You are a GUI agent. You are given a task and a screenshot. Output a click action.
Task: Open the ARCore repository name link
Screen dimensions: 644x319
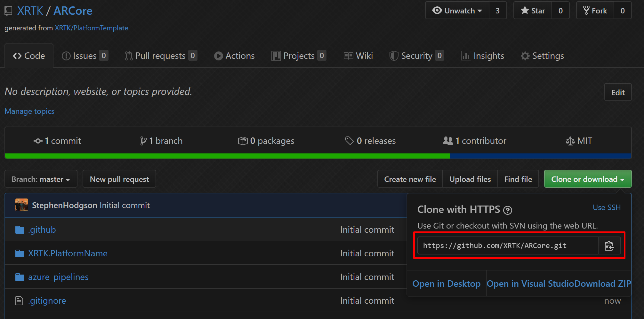coord(73,11)
